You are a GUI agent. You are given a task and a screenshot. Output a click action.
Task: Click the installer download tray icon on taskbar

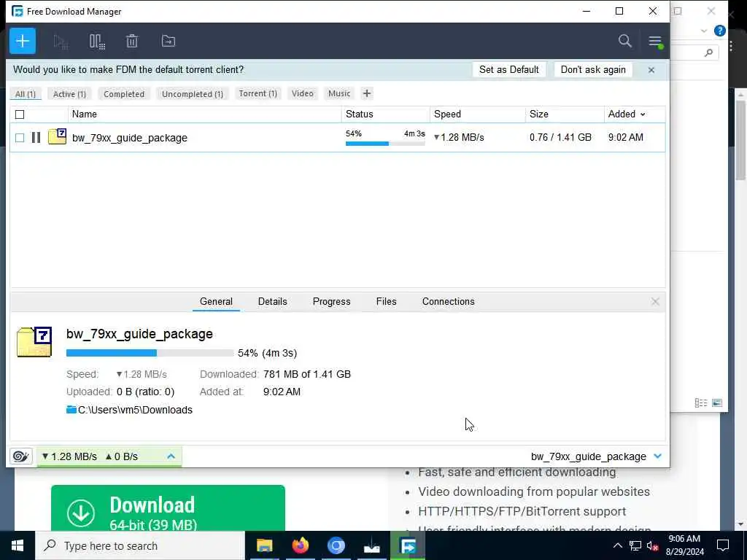click(x=371, y=545)
